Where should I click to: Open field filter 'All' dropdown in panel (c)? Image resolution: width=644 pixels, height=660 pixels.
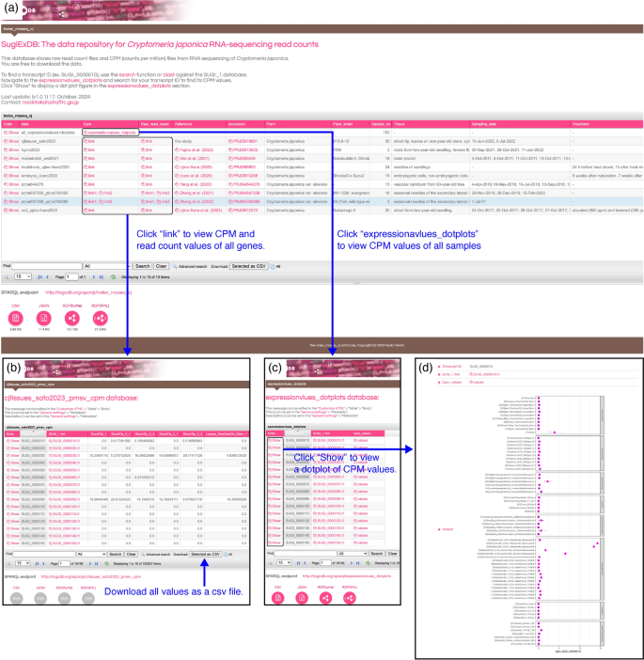click(x=353, y=554)
